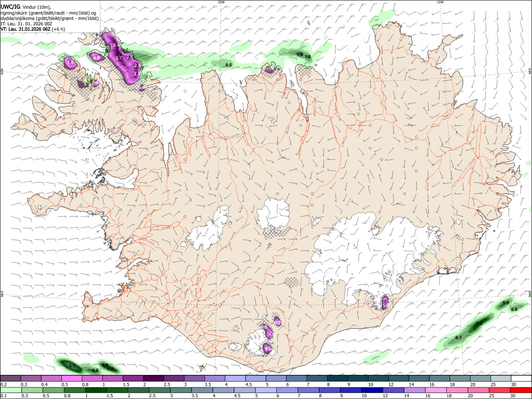Select the palest green 0.1 swatch in lower legend row
This screenshot has width=532, height=399.
(11, 390)
